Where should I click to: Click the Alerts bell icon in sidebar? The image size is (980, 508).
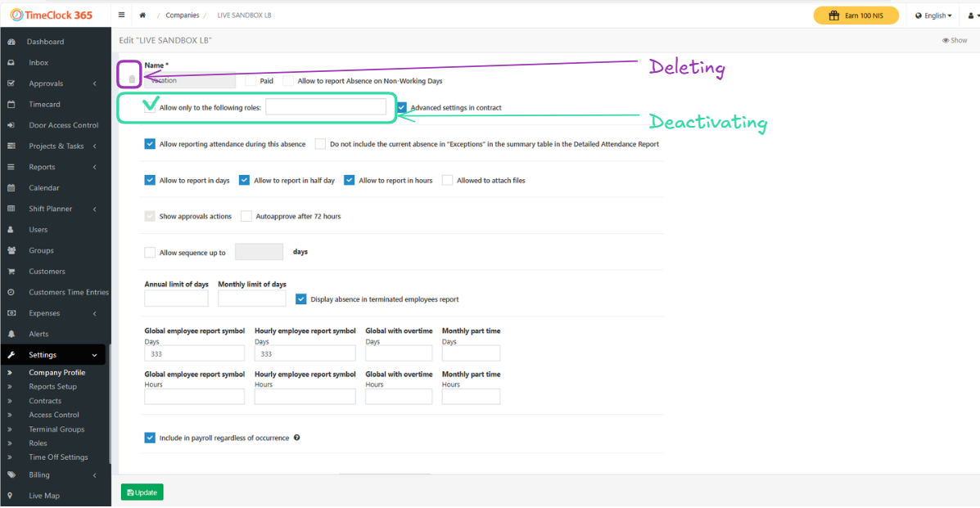pos(11,334)
